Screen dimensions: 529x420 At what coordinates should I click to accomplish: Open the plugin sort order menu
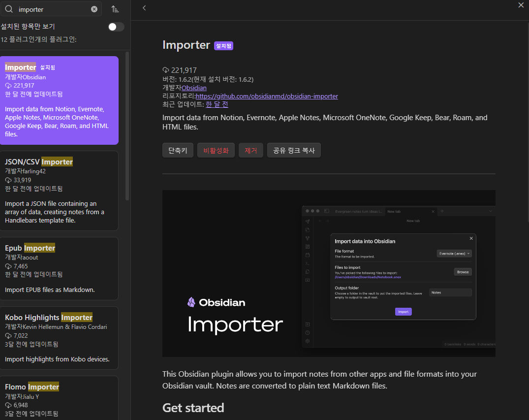point(115,9)
